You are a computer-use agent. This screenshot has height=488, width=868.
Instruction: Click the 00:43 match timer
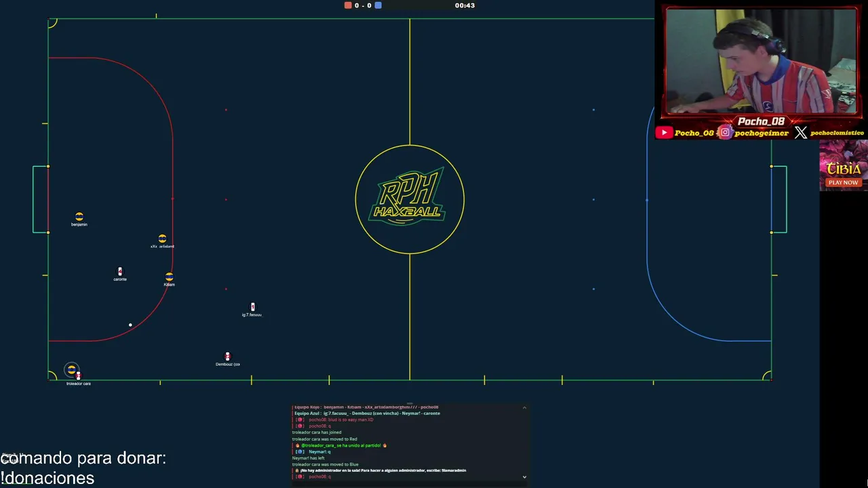pyautogui.click(x=465, y=5)
